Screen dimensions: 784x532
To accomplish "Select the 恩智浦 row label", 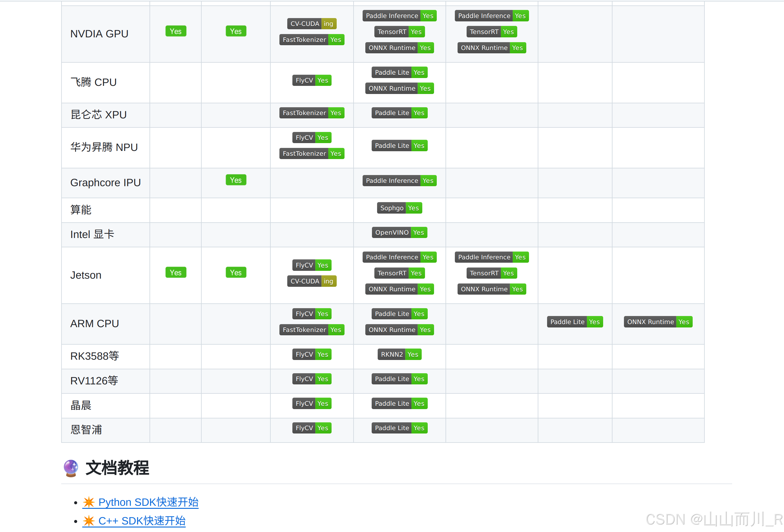I will tap(86, 430).
